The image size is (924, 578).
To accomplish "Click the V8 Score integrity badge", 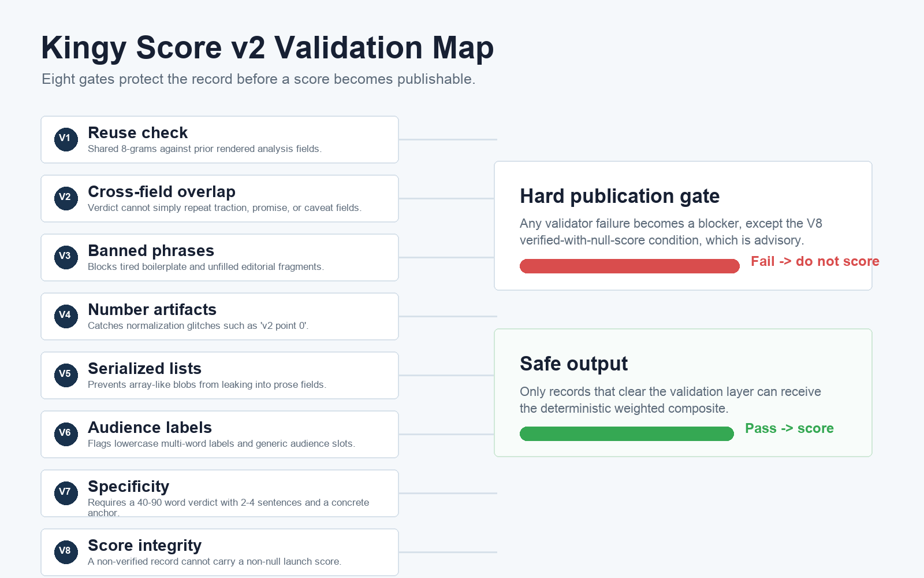I will click(66, 552).
